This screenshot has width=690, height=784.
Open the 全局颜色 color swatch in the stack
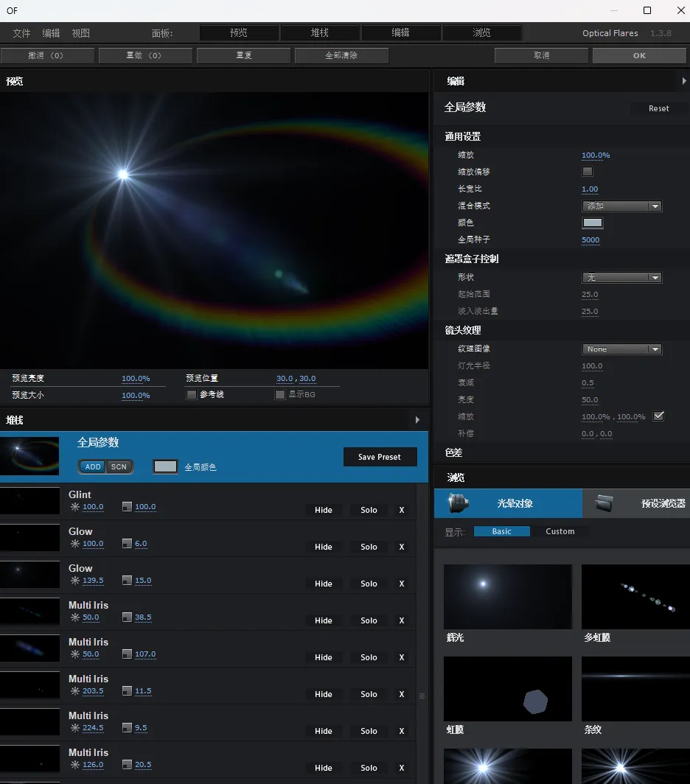165,466
